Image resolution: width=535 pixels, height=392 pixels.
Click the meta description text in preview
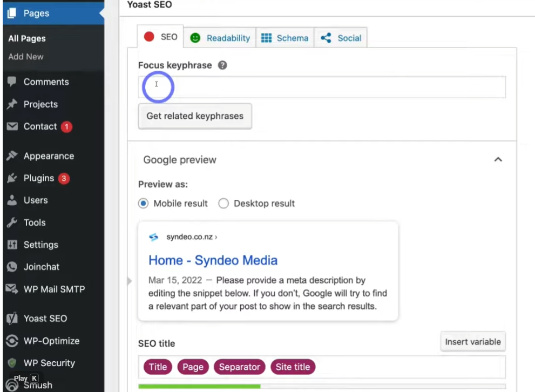pos(268,293)
